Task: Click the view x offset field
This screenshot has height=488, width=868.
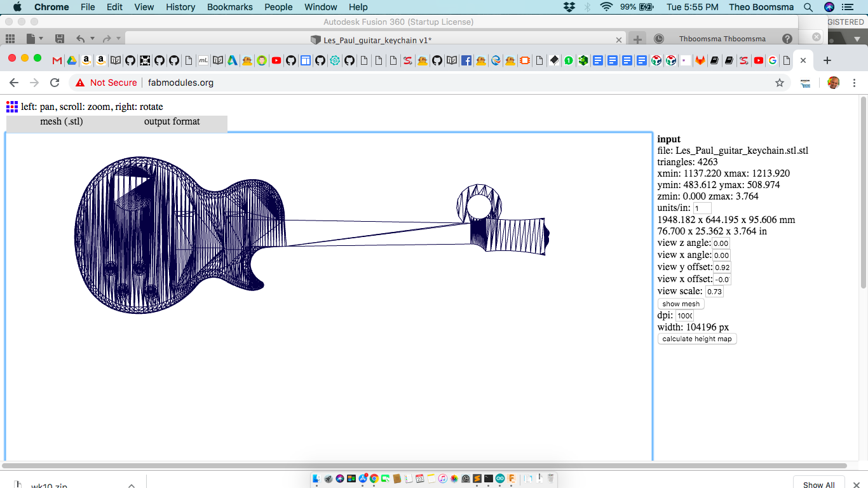Action: (722, 280)
